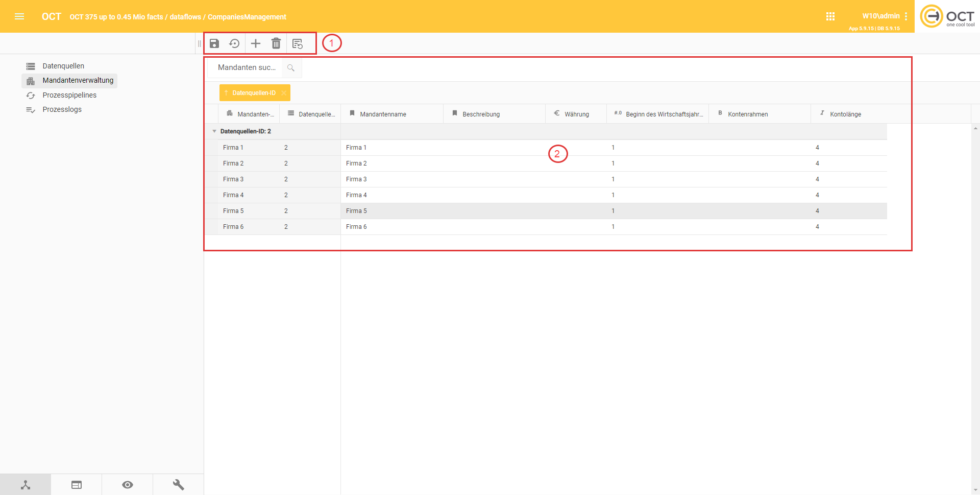Click the trash delete icon

[276, 43]
